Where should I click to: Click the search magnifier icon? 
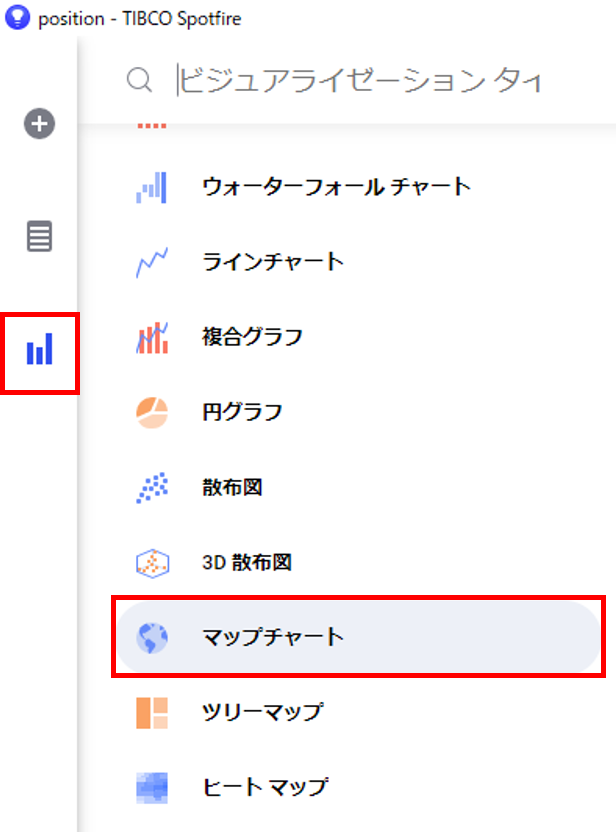click(139, 81)
